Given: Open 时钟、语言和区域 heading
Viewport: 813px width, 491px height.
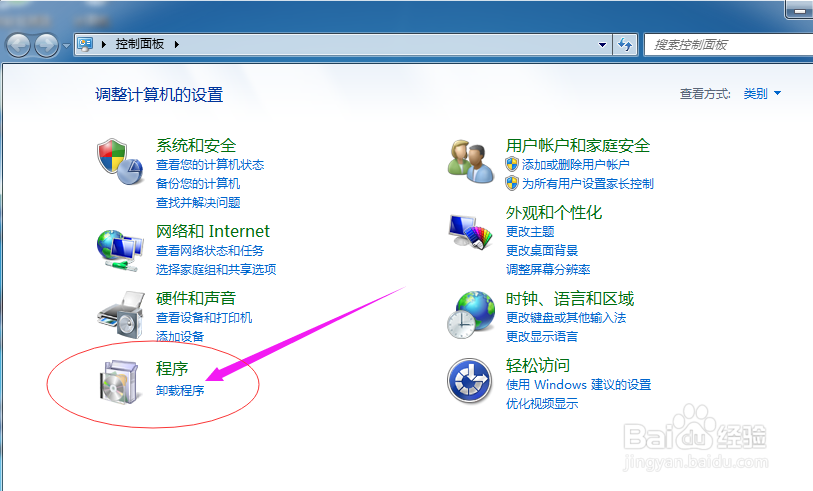Looking at the screenshot, I should pyautogui.click(x=570, y=299).
